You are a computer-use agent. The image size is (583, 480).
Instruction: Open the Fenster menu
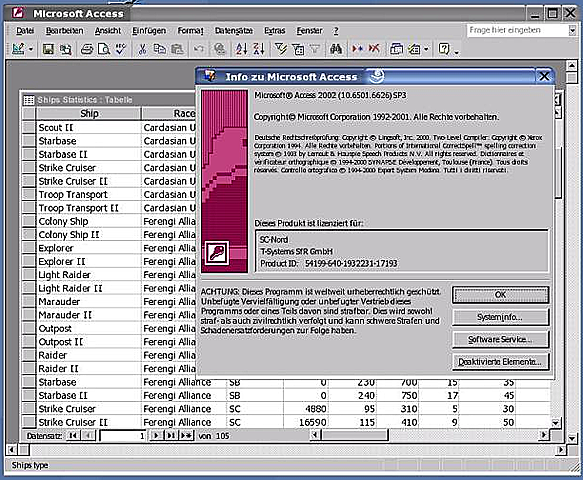309,31
